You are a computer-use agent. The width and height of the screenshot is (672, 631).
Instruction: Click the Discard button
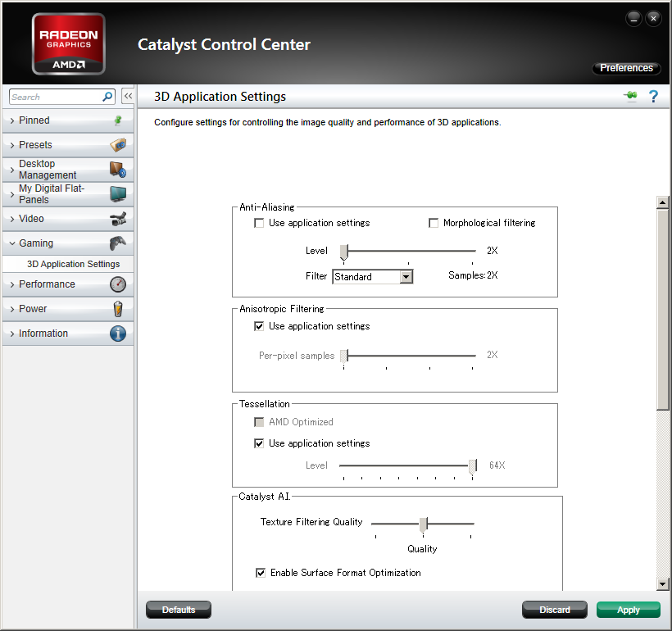pyautogui.click(x=555, y=610)
